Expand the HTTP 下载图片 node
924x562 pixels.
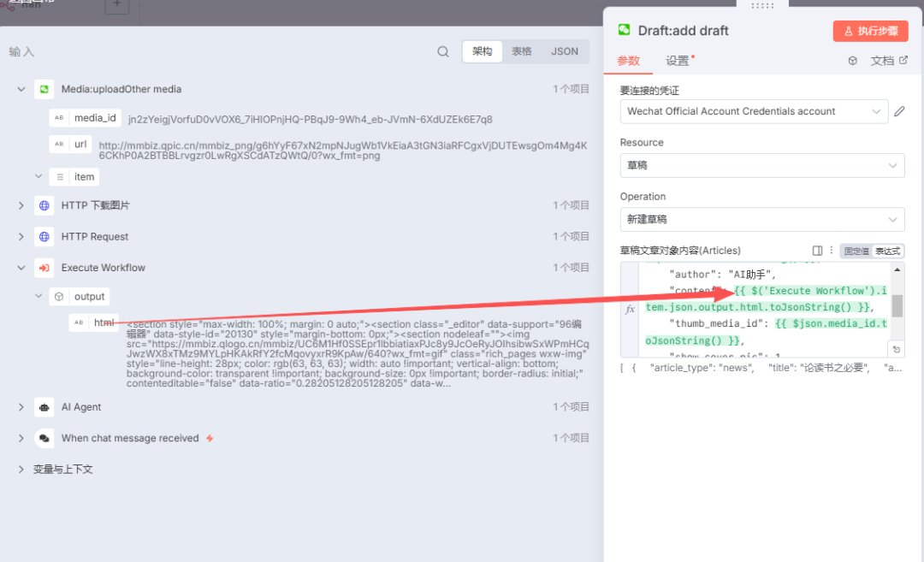[x=21, y=205]
